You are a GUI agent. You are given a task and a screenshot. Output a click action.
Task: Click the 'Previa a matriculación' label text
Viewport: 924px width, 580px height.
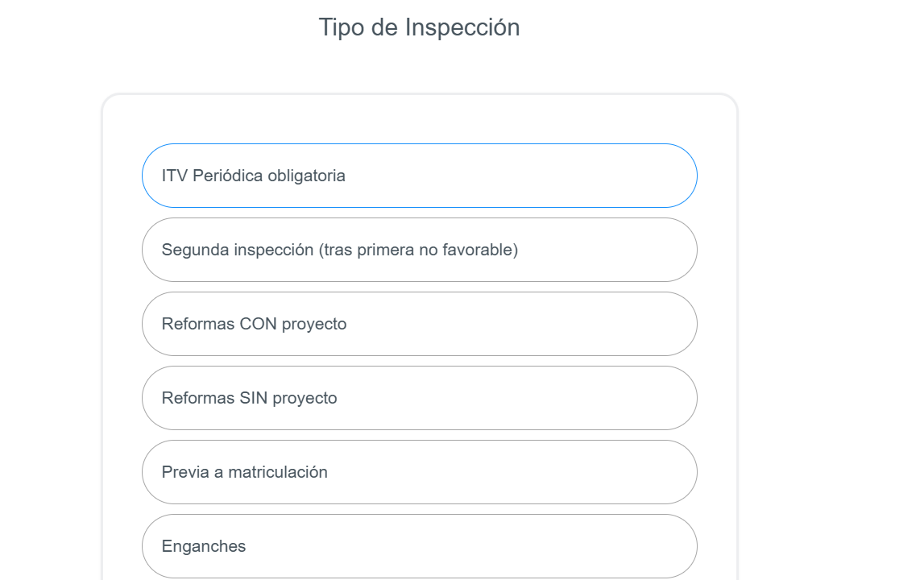(x=244, y=472)
